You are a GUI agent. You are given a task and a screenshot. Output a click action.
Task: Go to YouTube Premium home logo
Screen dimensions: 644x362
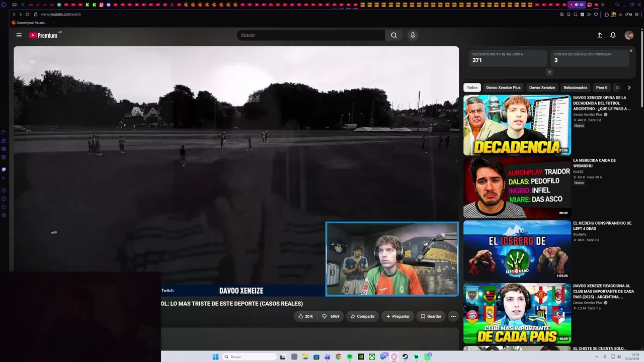(43, 35)
